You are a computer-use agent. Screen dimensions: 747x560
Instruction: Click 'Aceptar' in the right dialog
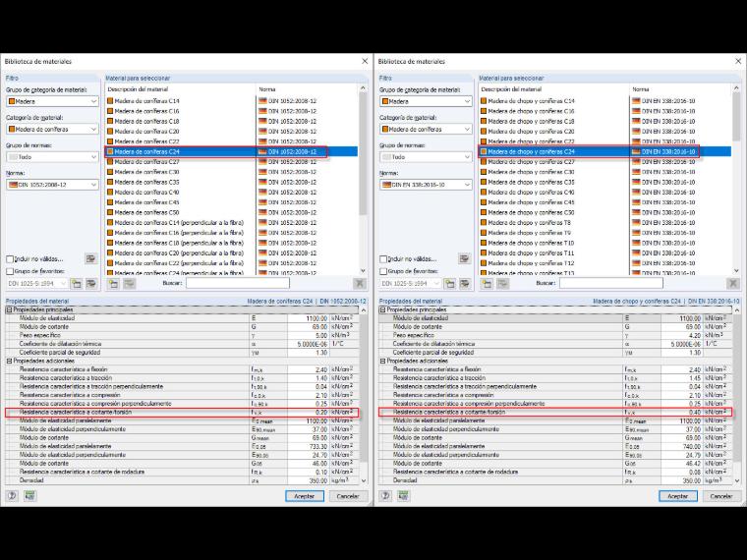[x=678, y=496]
